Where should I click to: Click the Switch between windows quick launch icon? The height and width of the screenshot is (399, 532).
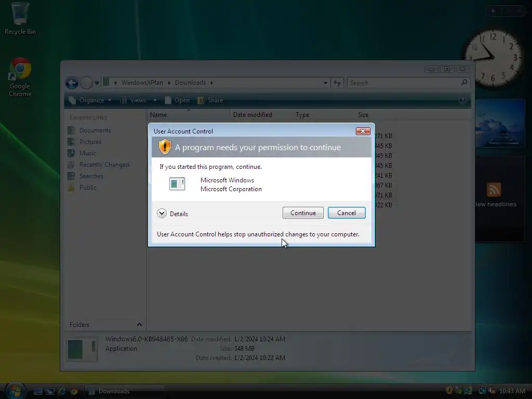click(50, 391)
